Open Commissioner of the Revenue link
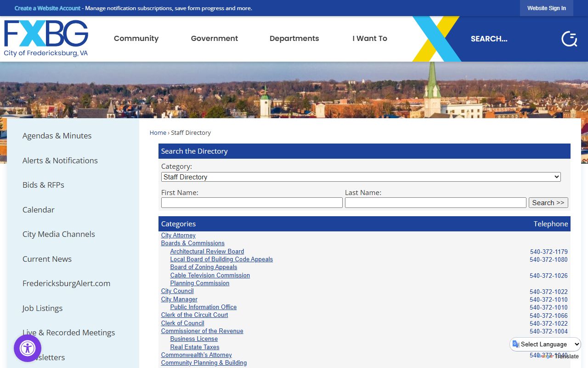Image resolution: width=588 pixels, height=368 pixels. pyautogui.click(x=202, y=331)
